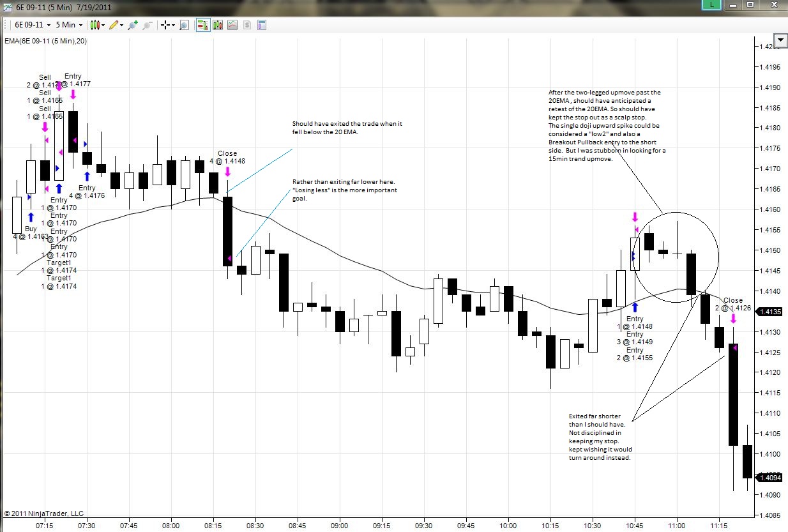Click the grayed dollar strategies icon
The image size is (788, 532).
point(247,25)
